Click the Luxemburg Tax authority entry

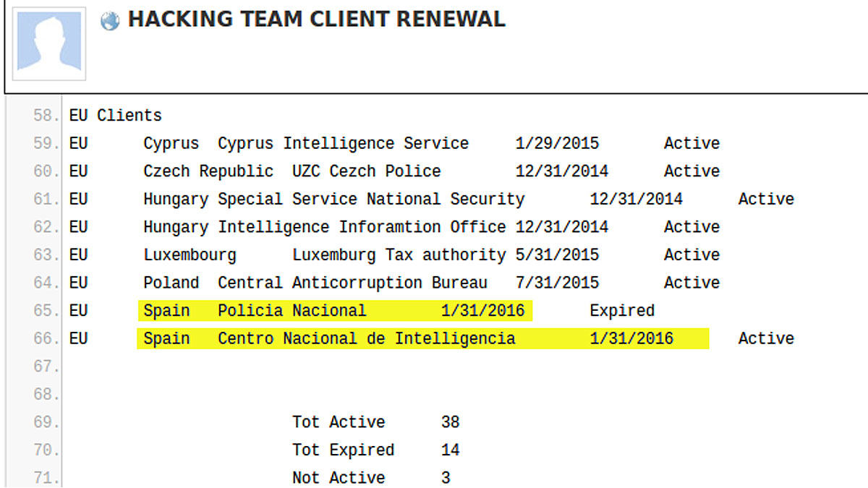tap(399, 255)
